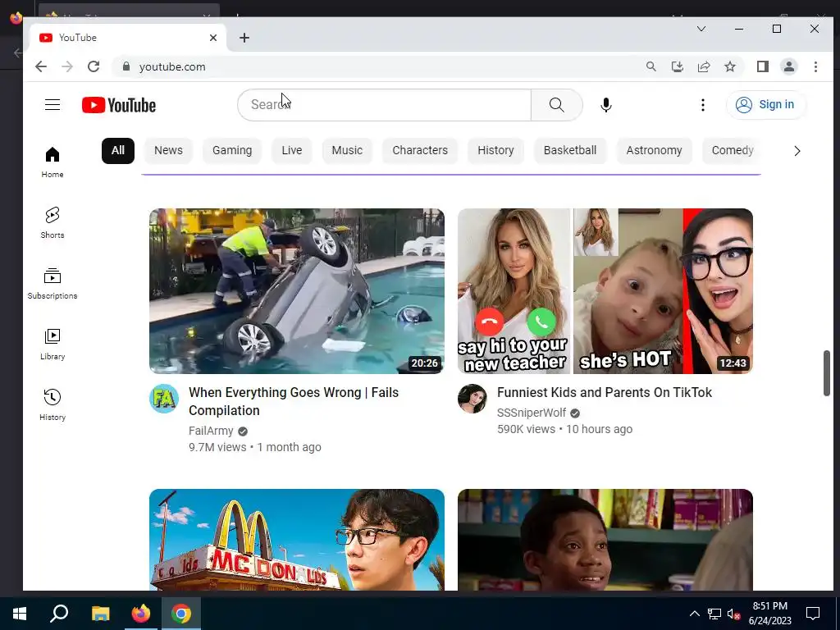Select the All category chip
This screenshot has width=840, height=630.
coord(118,151)
